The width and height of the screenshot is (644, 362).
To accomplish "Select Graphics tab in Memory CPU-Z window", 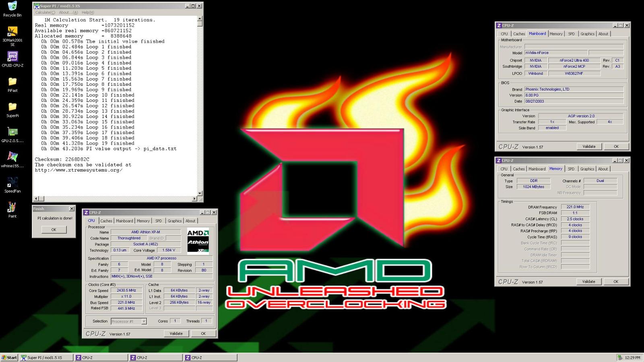I will pos(587,169).
